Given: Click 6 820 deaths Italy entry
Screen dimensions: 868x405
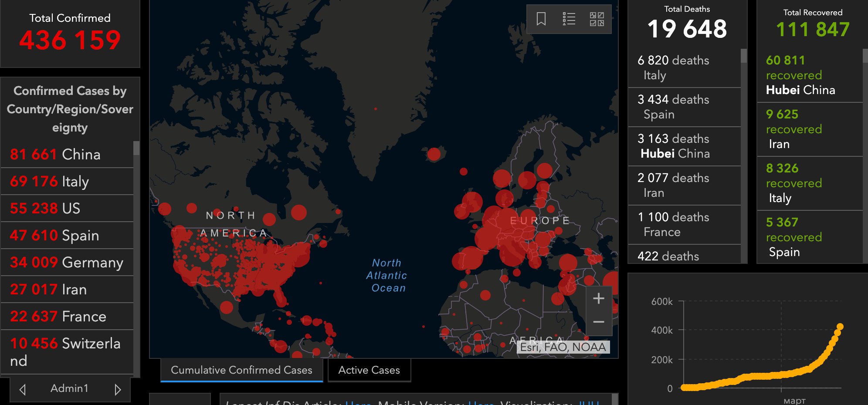Looking at the screenshot, I should (684, 68).
